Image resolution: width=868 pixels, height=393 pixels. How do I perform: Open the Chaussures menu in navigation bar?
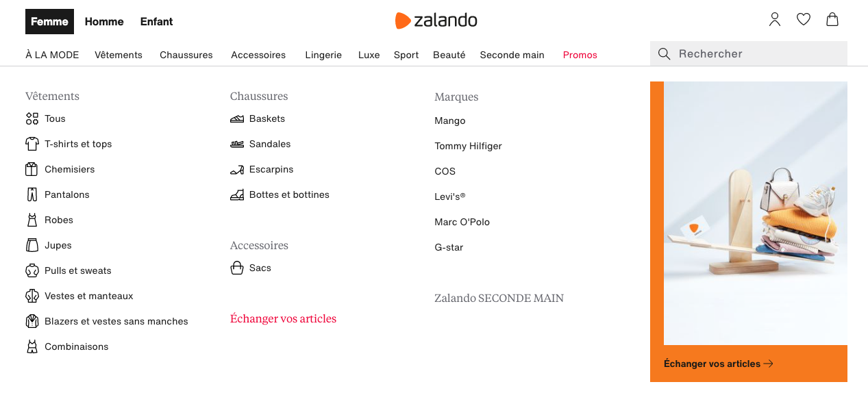[x=186, y=55]
